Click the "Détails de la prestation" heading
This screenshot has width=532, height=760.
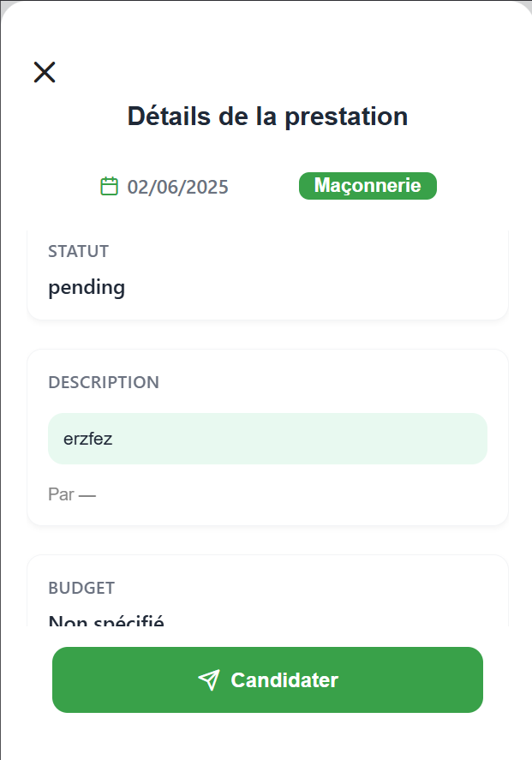(267, 117)
